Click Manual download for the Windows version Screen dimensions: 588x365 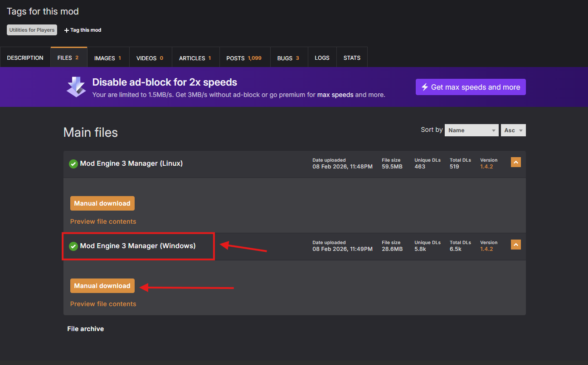tap(102, 286)
